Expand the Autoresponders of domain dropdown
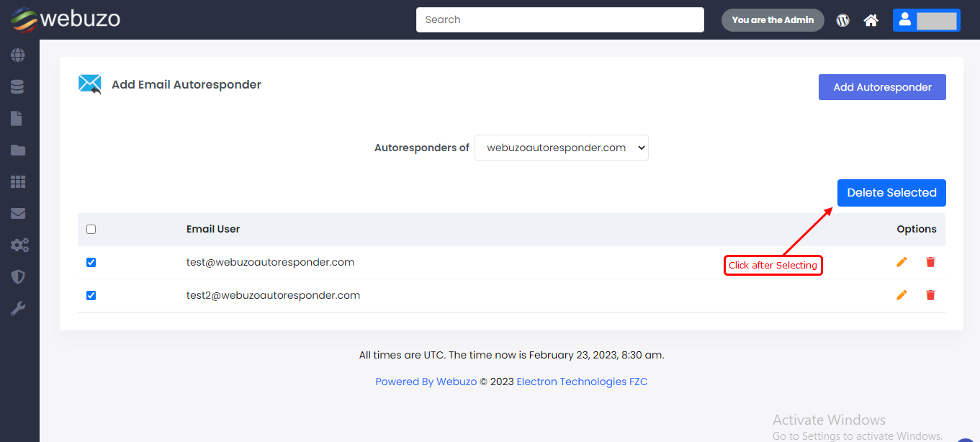The image size is (980, 442). click(561, 148)
